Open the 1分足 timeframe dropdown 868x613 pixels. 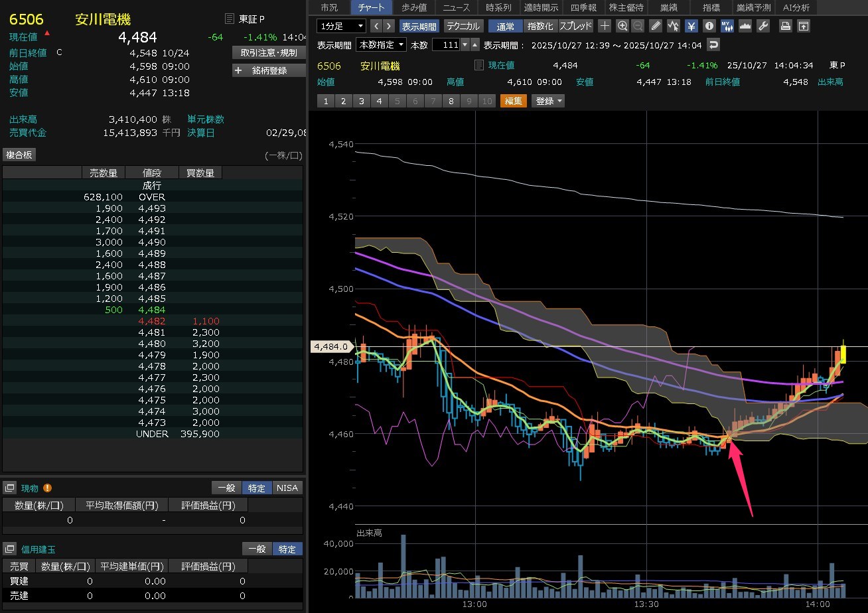pos(341,26)
